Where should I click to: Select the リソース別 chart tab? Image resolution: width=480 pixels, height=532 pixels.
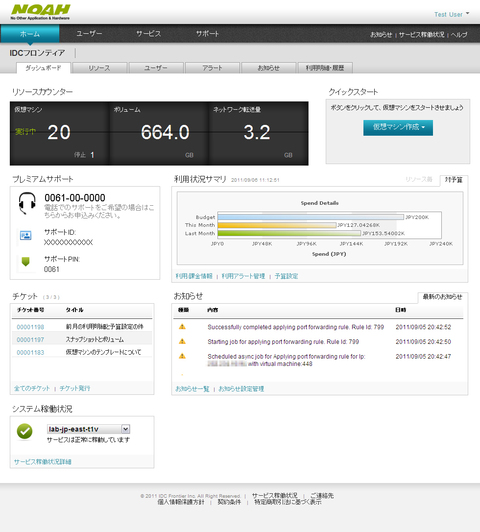(x=419, y=179)
